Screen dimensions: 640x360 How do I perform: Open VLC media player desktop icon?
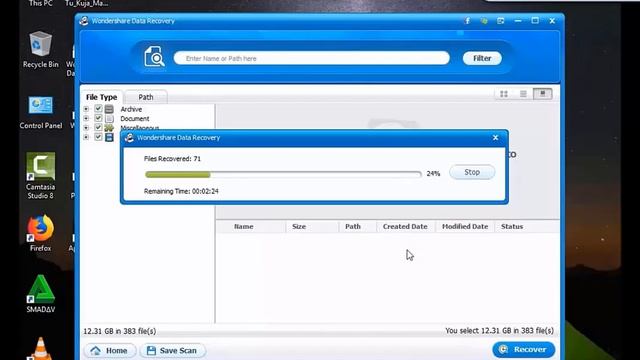pos(40,349)
